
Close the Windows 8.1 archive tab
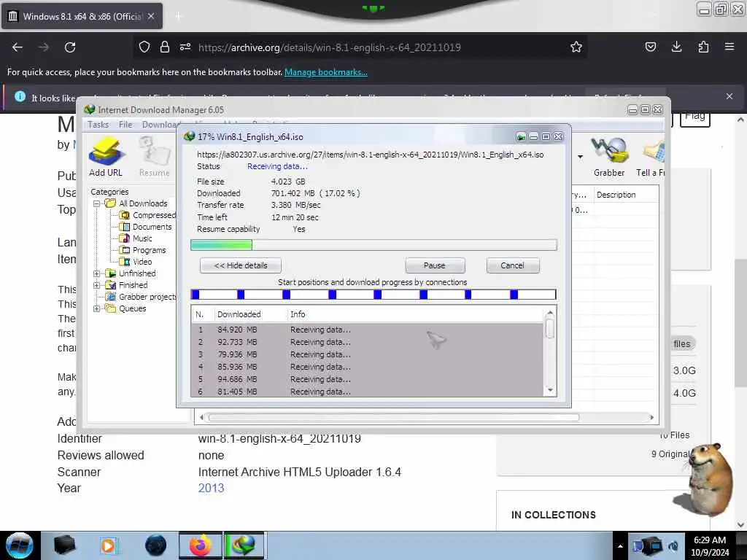(151, 16)
